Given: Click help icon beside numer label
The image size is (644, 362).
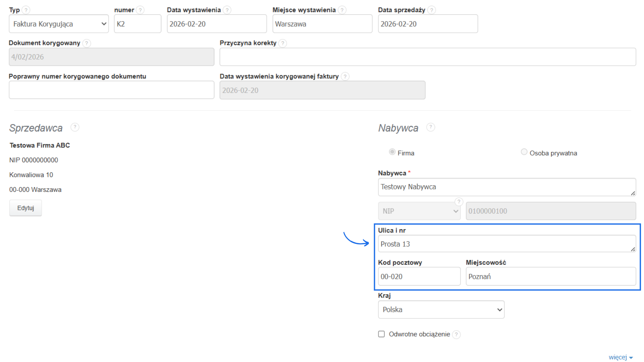Looking at the screenshot, I should (140, 10).
